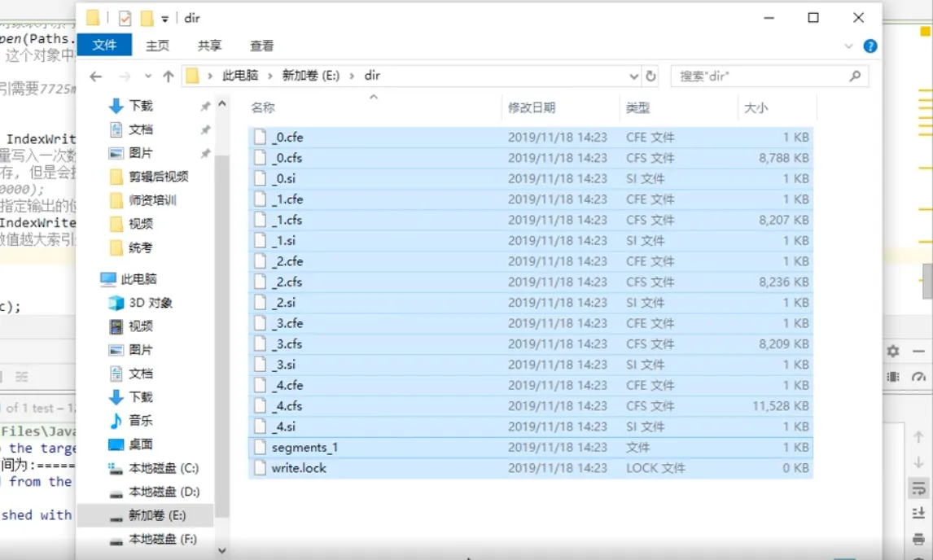Click IDE down arrow icon in console gutter
This screenshot has width=933, height=560.
(x=918, y=462)
